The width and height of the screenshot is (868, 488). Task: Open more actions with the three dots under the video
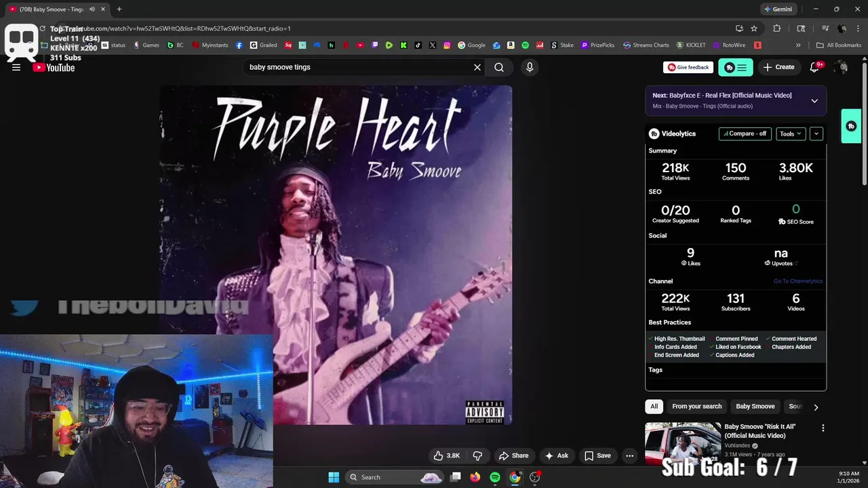point(629,455)
